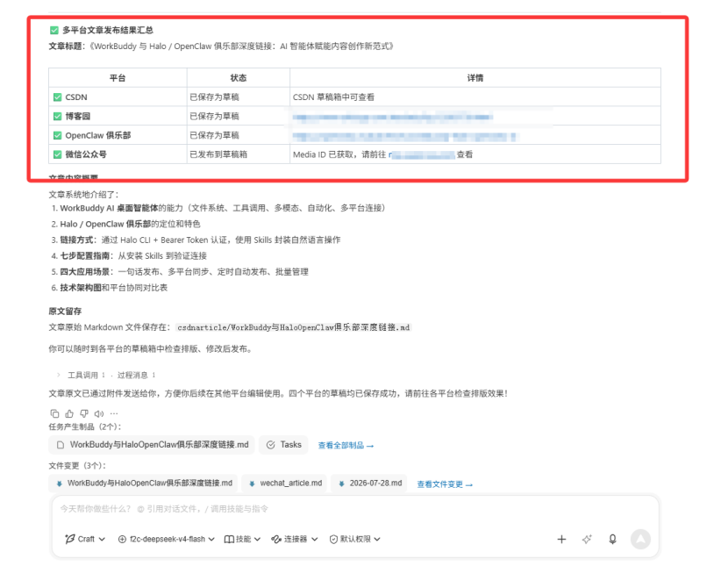The height and width of the screenshot is (566, 728).
Task: Click the plus icon to add an attachment
Action: click(561, 539)
